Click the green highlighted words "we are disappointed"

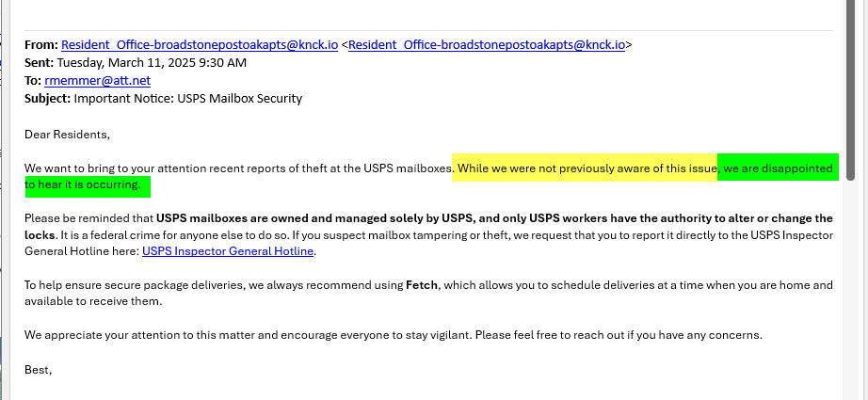777,169
